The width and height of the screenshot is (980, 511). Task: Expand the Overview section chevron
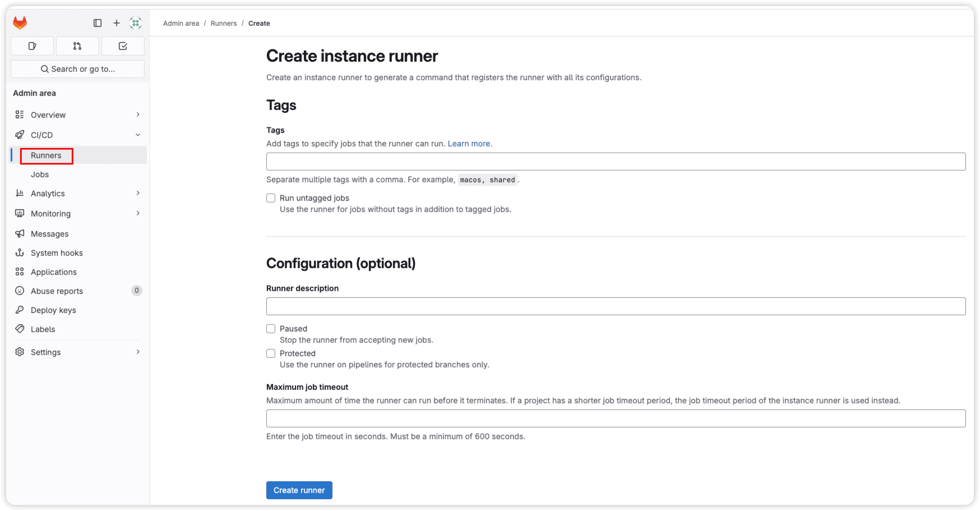point(138,114)
